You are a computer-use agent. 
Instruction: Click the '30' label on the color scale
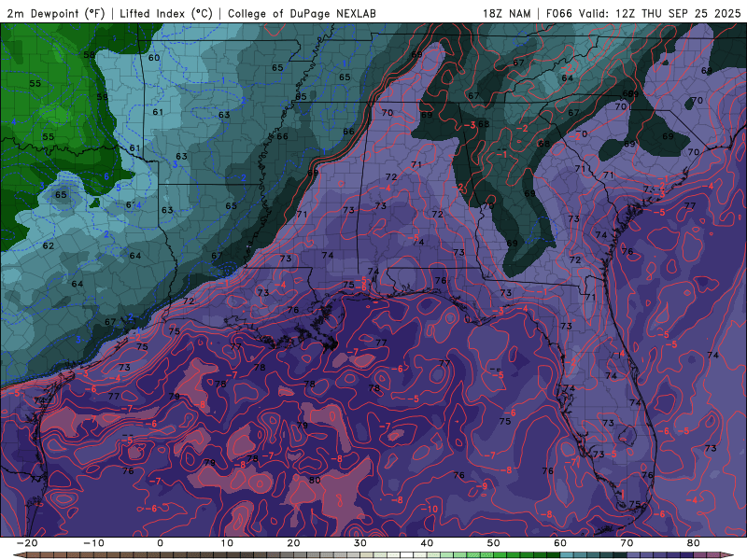tap(360, 543)
